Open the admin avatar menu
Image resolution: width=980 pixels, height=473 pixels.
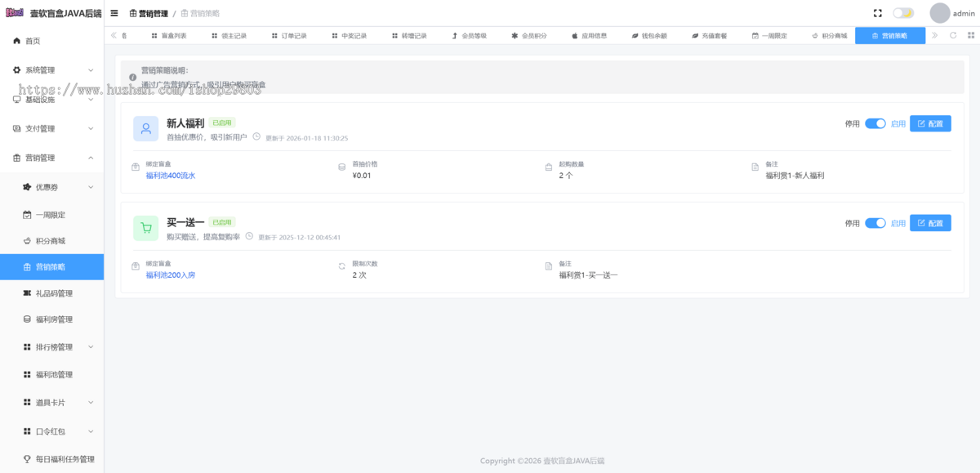tap(951, 13)
